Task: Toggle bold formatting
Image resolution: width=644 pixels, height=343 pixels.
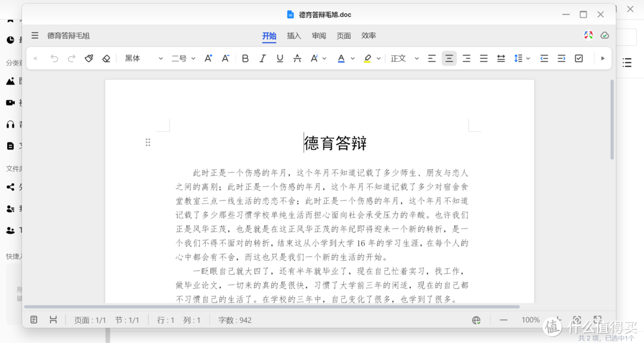Action: point(245,58)
